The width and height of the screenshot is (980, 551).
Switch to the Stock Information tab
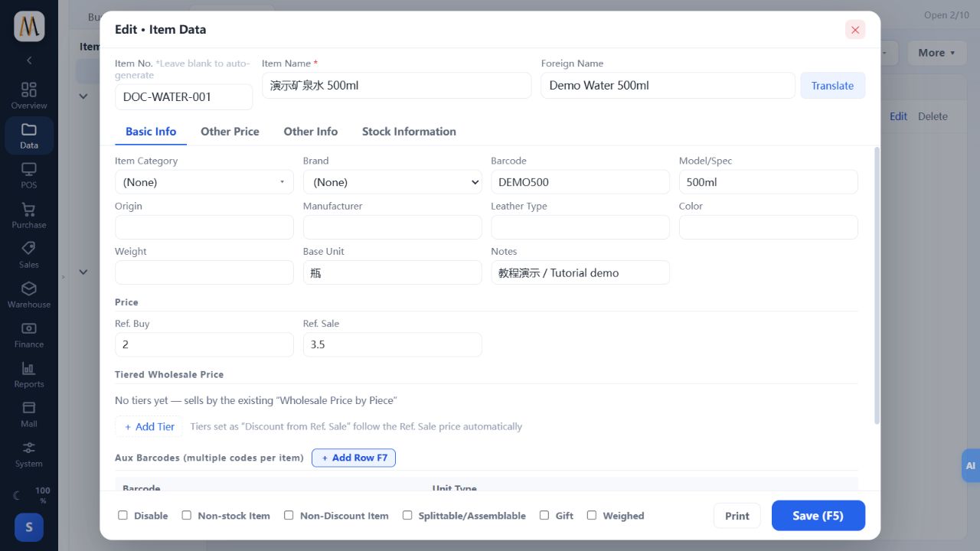pos(409,132)
